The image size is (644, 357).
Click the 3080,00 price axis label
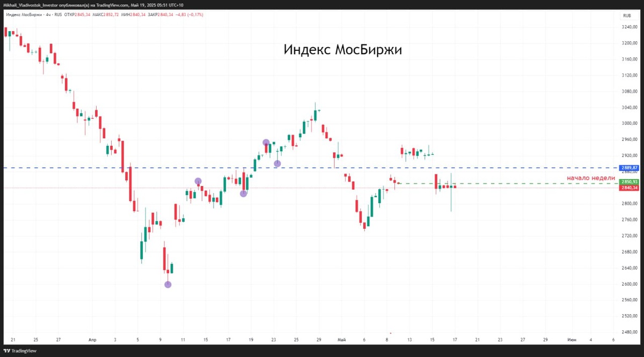click(628, 91)
